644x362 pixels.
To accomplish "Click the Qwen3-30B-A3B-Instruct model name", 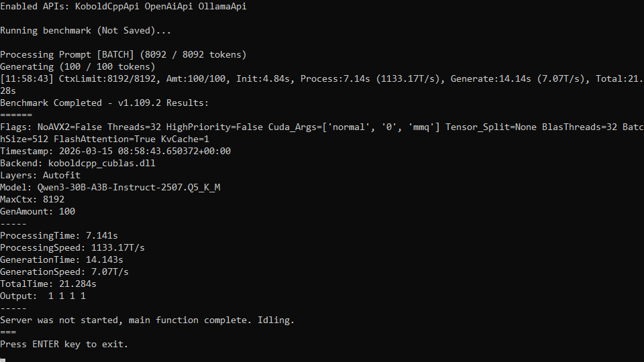I will tap(129, 188).
